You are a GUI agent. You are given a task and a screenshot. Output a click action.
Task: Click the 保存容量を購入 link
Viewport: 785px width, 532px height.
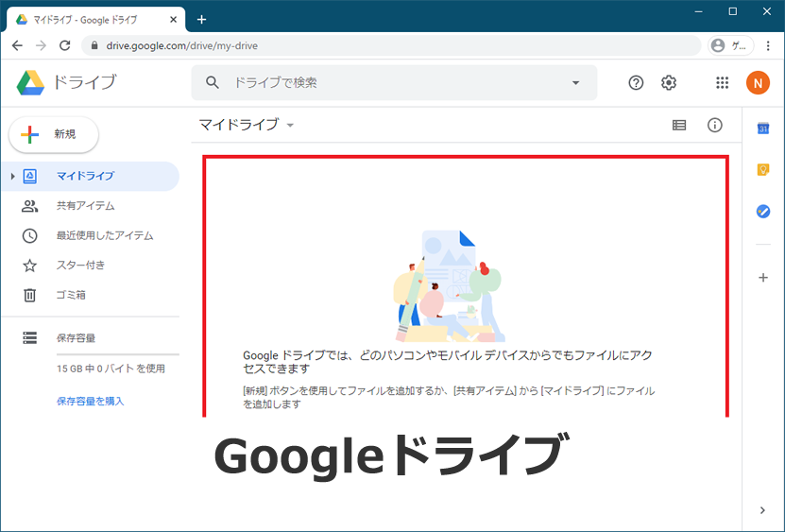point(90,402)
